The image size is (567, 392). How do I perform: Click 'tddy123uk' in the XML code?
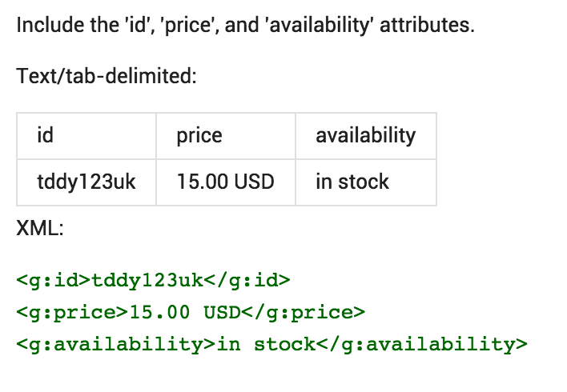[x=147, y=280]
